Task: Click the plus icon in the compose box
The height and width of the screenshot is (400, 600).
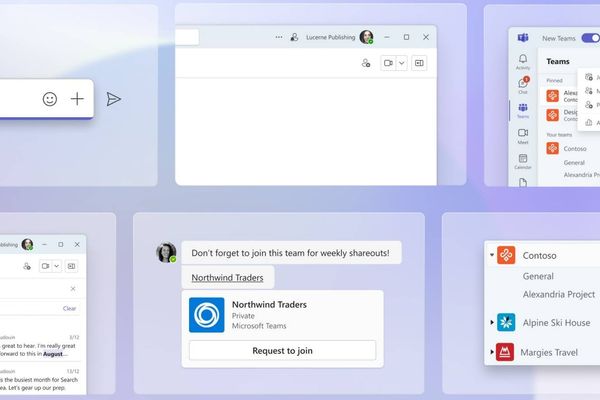Action: click(77, 99)
